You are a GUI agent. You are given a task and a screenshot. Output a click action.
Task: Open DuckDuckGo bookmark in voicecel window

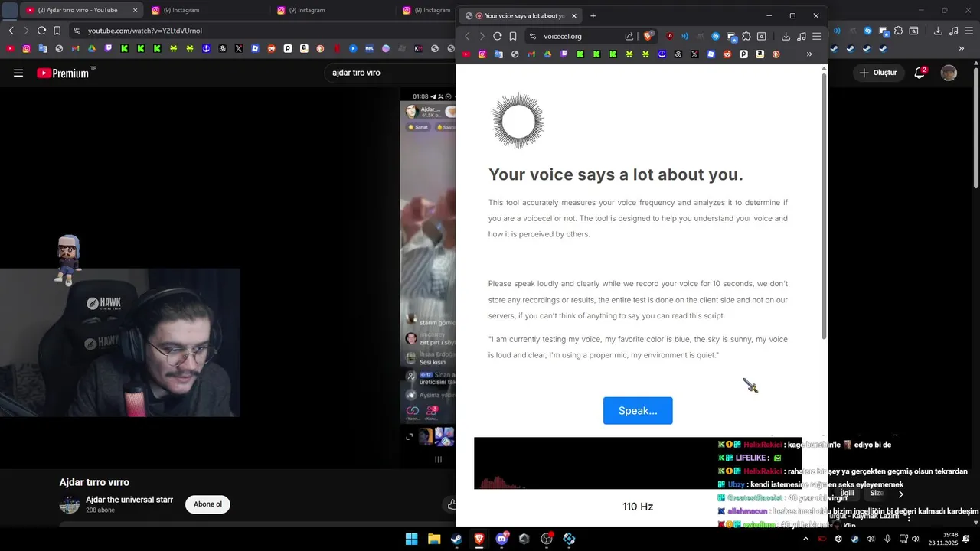[776, 54]
